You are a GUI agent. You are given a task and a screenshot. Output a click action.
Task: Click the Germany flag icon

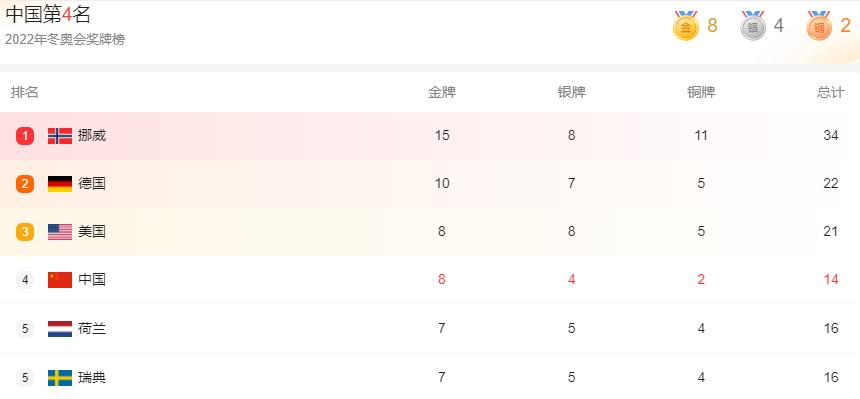60,184
